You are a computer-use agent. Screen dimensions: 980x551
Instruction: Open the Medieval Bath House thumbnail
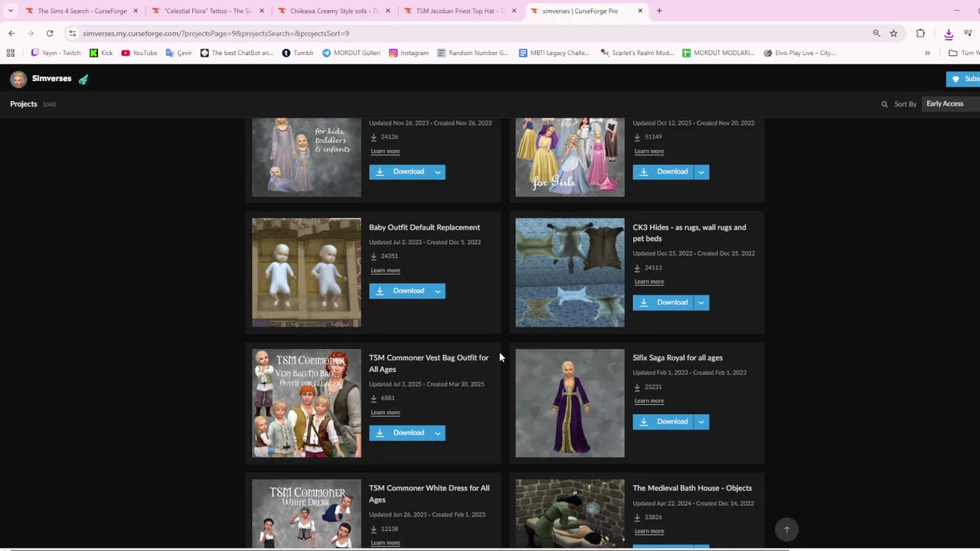570,513
